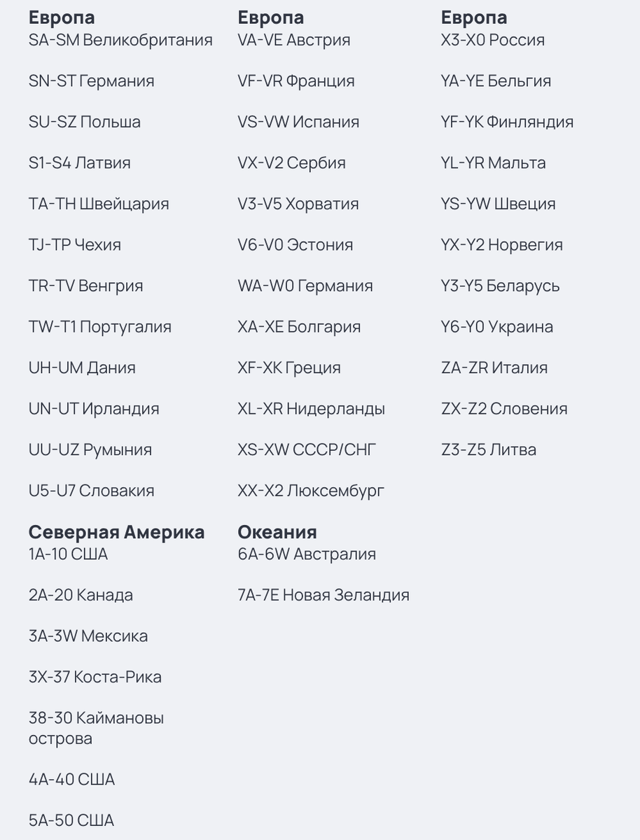This screenshot has width=640, height=840.
Task: Click the U5-U7 Словакия line
Action: (91, 491)
